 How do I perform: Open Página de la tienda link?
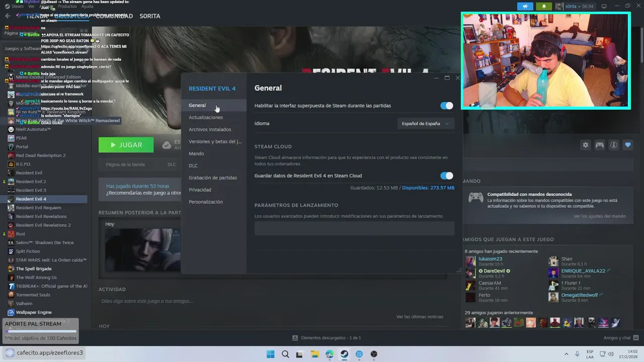(125, 164)
